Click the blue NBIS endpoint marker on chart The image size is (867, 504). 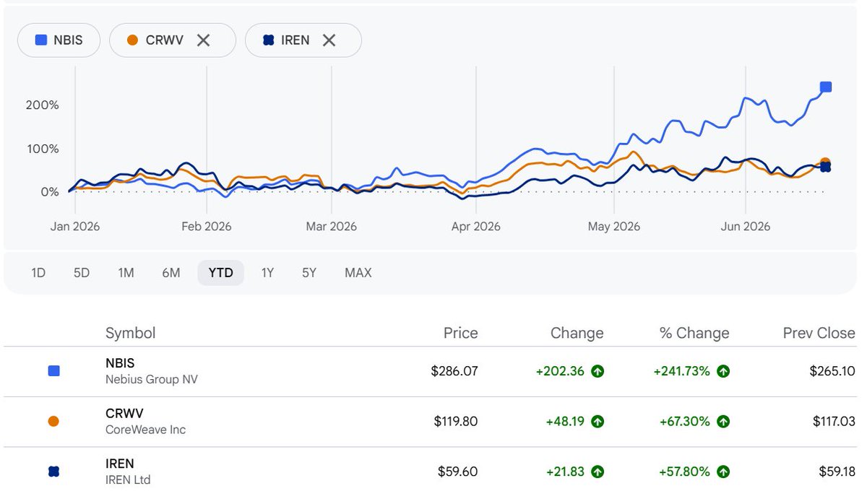826,87
